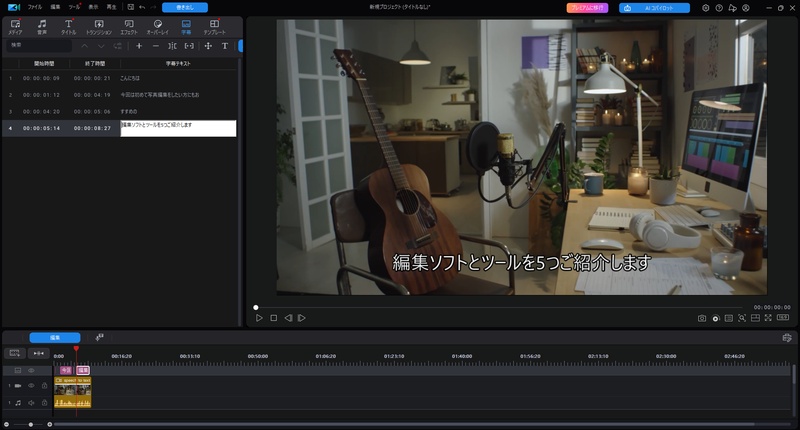
Task: Click the save project icon
Action: [131, 7]
